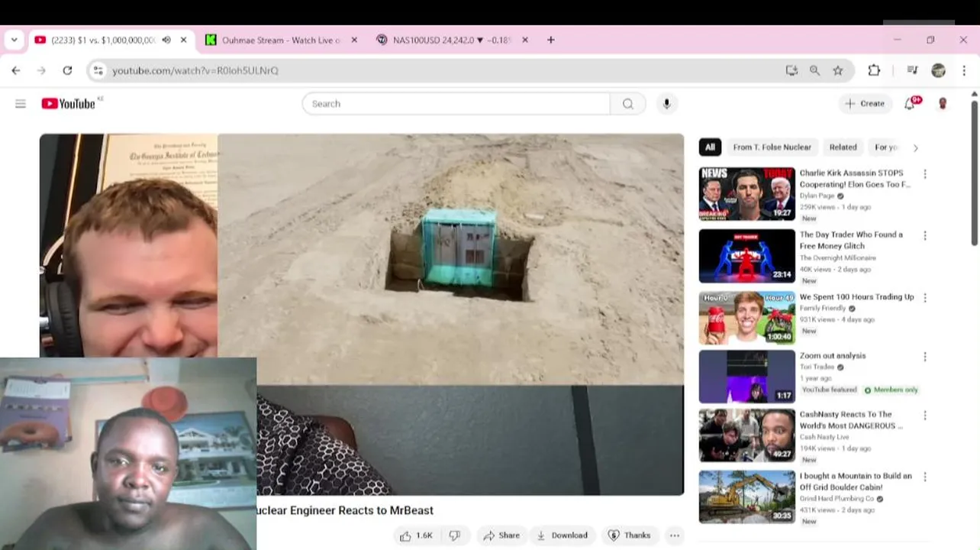Open zoom indicator in address bar

[x=814, y=70]
